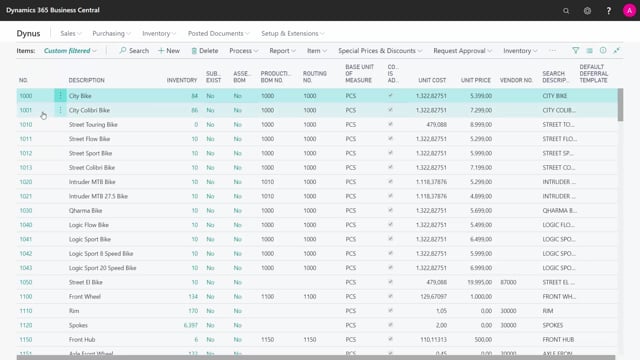Open row menu for City Bike

coord(60,96)
